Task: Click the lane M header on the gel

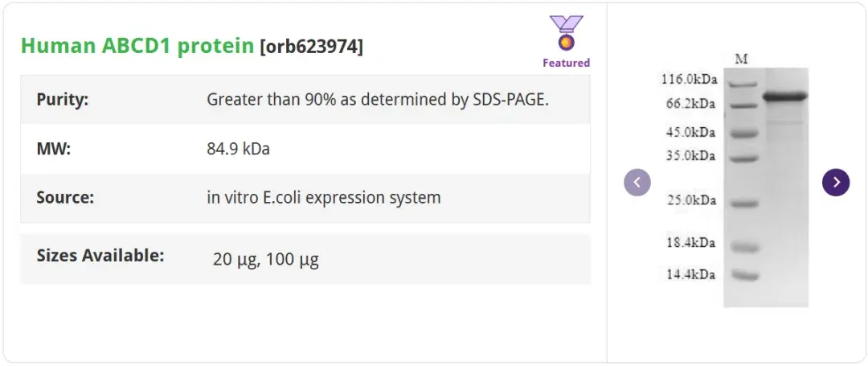Action: pyautogui.click(x=741, y=59)
